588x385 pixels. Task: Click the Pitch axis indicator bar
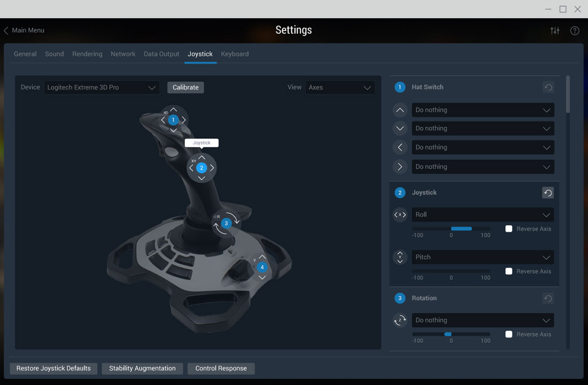(451, 271)
